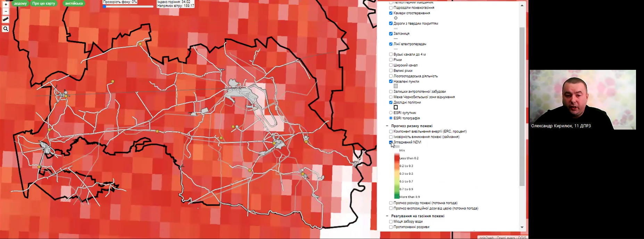Click the grey circle camera legend symbol
This screenshot has height=239, width=644.
coord(396,18)
